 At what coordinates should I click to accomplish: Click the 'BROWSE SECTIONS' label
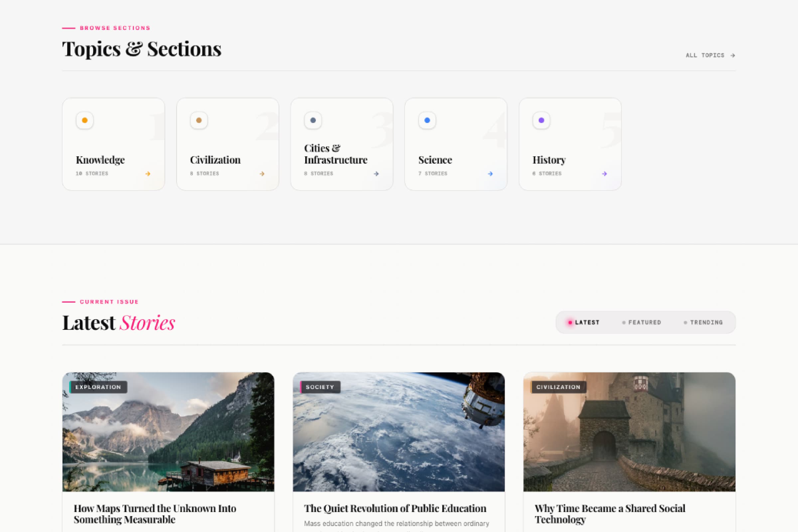pyautogui.click(x=115, y=28)
